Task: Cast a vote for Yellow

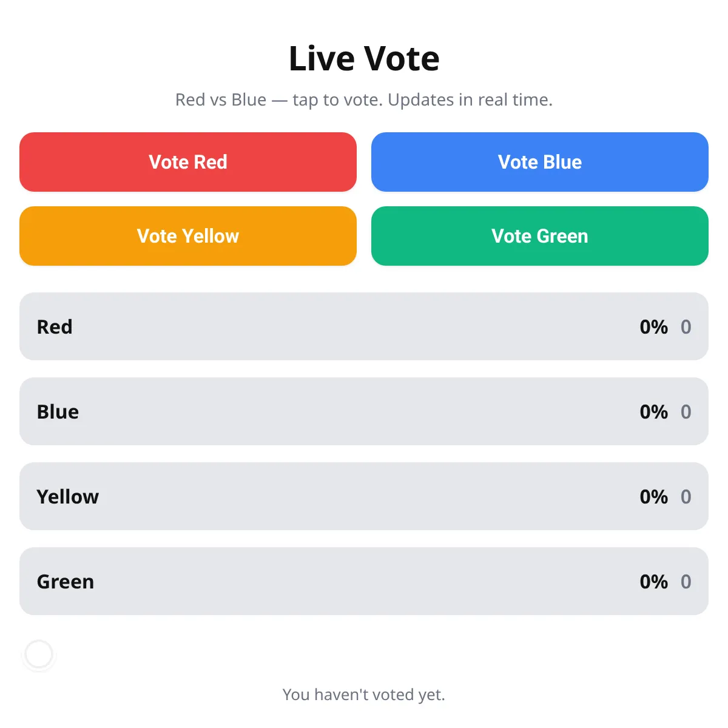Action: pos(188,236)
